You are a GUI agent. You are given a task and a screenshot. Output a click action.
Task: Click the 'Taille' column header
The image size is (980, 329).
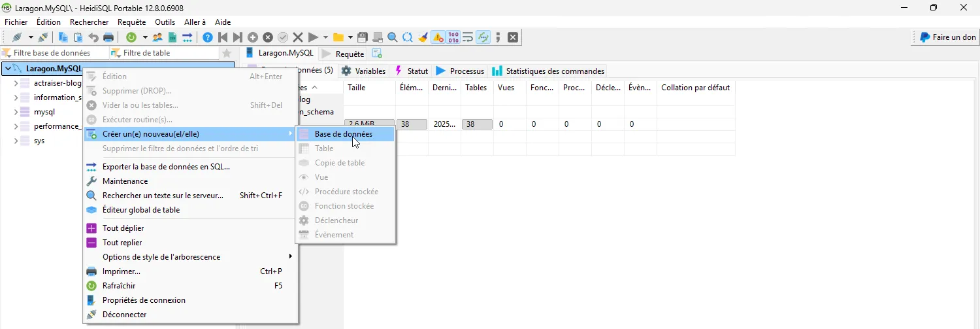coord(357,88)
